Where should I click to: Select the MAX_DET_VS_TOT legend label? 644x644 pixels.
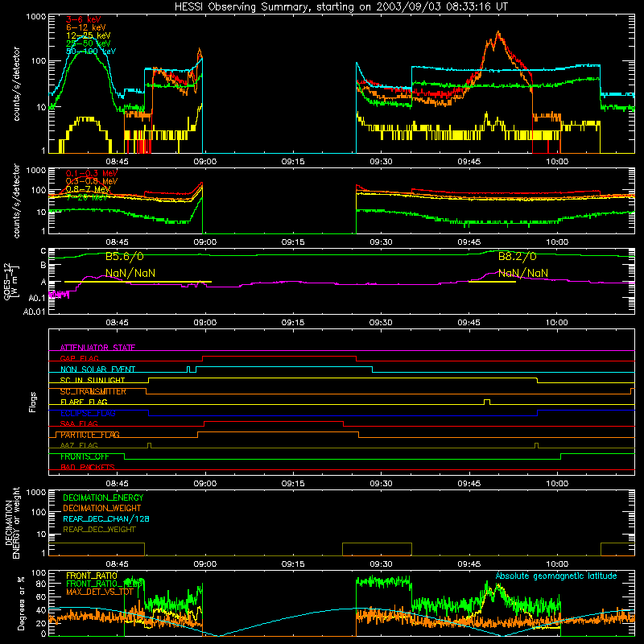pos(100,592)
